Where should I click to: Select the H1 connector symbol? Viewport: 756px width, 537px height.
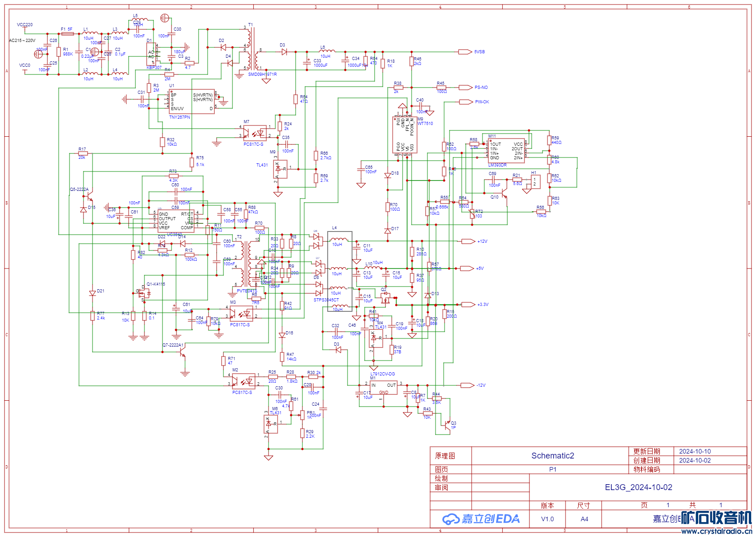[535, 182]
